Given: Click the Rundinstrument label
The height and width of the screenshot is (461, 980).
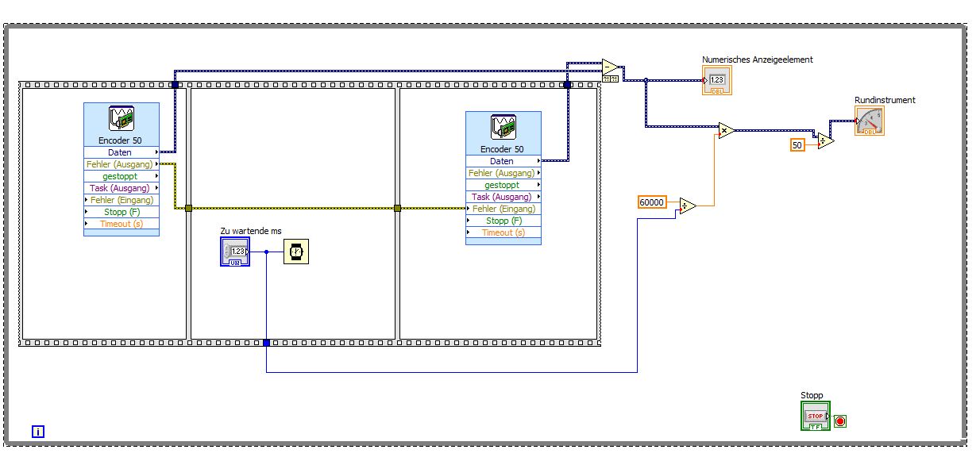Looking at the screenshot, I should [x=885, y=100].
